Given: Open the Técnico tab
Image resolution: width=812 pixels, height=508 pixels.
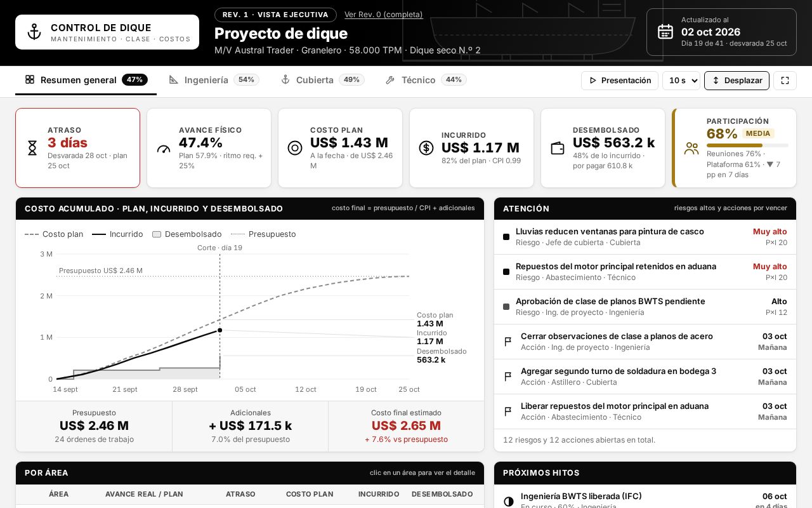Looking at the screenshot, I should coord(426,80).
